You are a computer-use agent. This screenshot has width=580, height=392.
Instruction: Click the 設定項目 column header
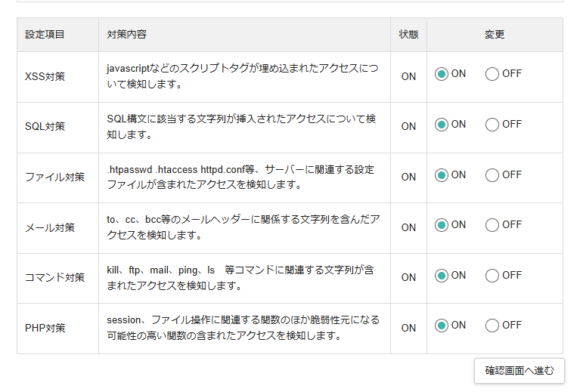[45, 34]
